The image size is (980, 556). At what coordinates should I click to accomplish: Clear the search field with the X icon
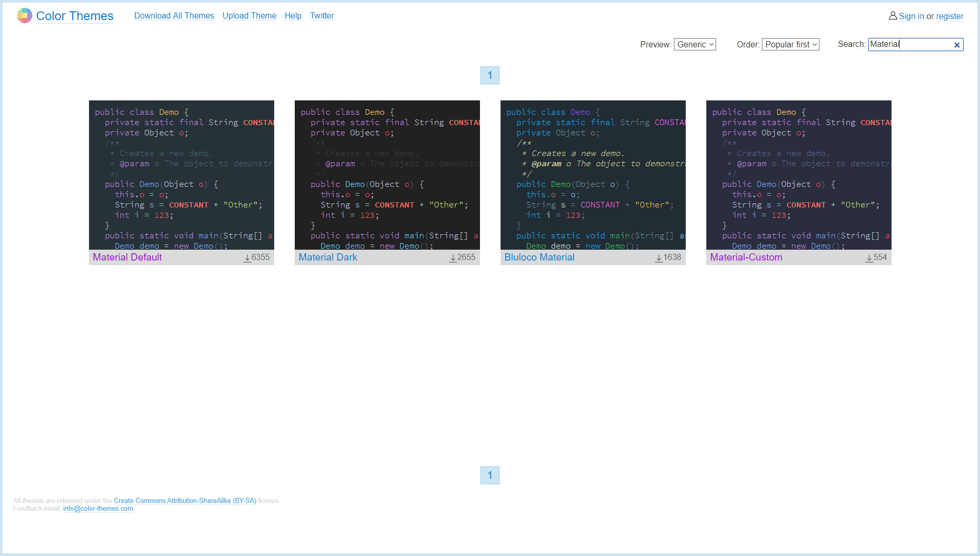coord(957,45)
